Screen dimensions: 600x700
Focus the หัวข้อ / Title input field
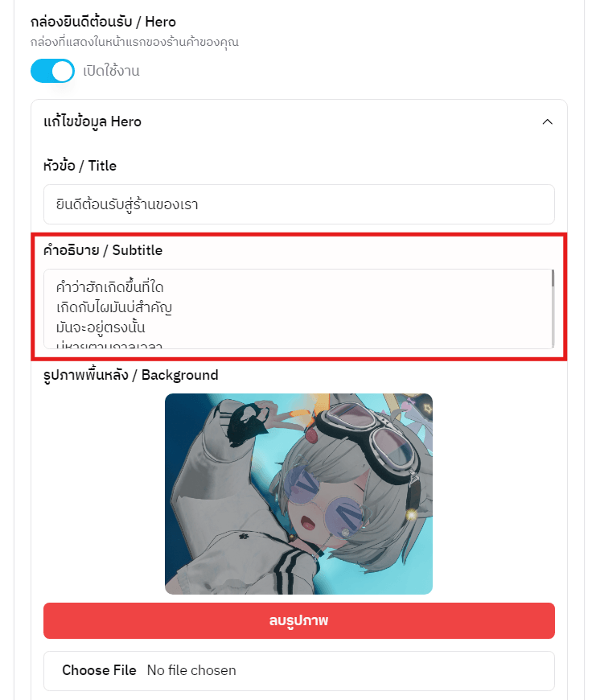pos(299,204)
